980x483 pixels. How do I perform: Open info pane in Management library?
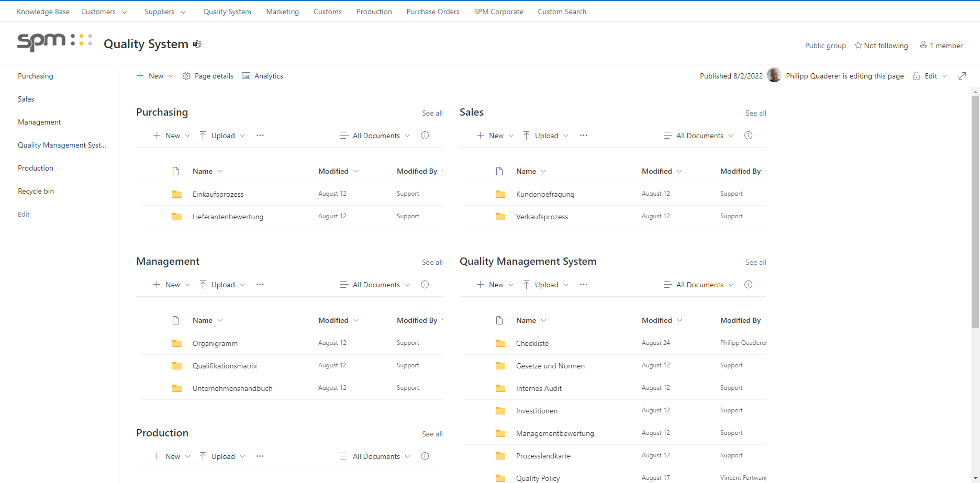tap(425, 285)
